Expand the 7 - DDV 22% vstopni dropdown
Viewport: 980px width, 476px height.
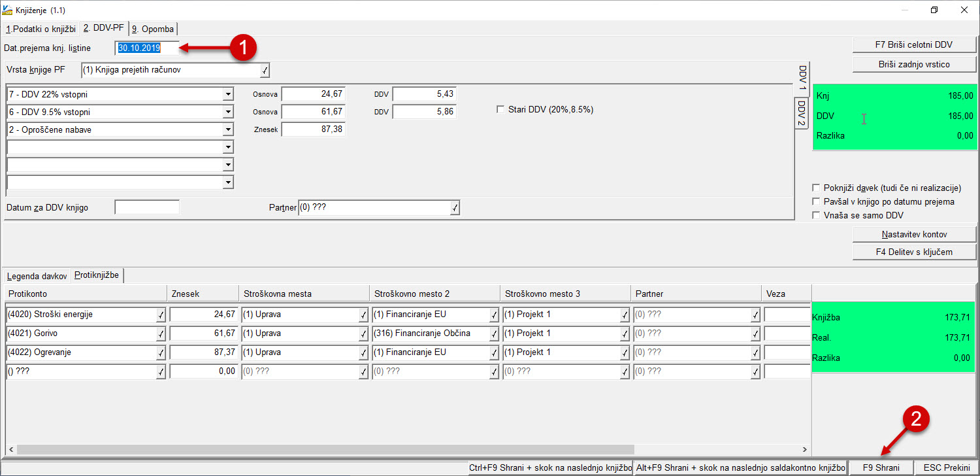(227, 94)
